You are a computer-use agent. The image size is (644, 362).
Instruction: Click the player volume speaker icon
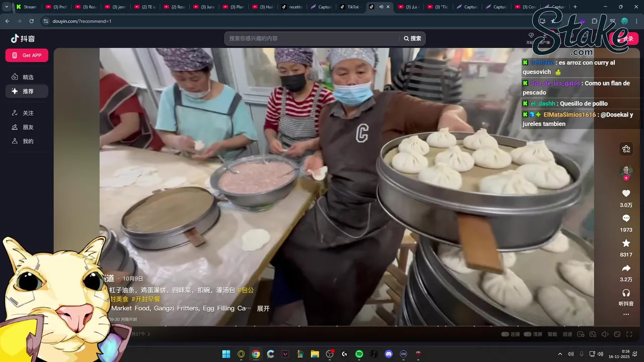point(605,334)
